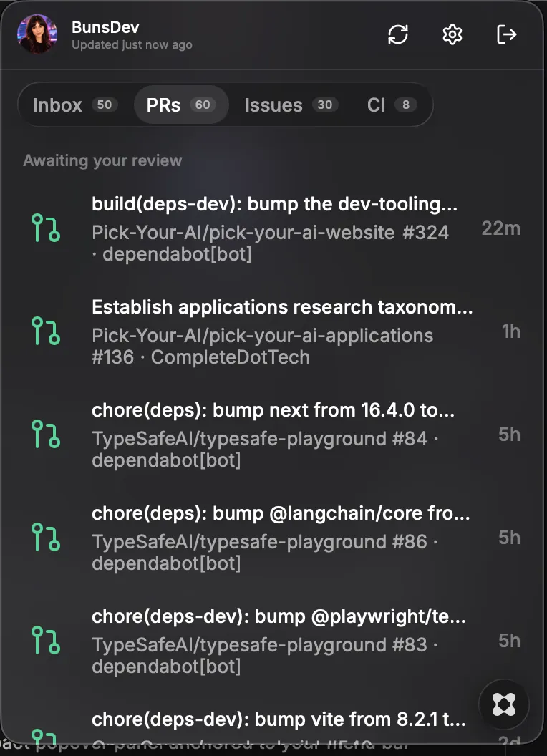Click the '50' count badge on Inbox

click(105, 105)
